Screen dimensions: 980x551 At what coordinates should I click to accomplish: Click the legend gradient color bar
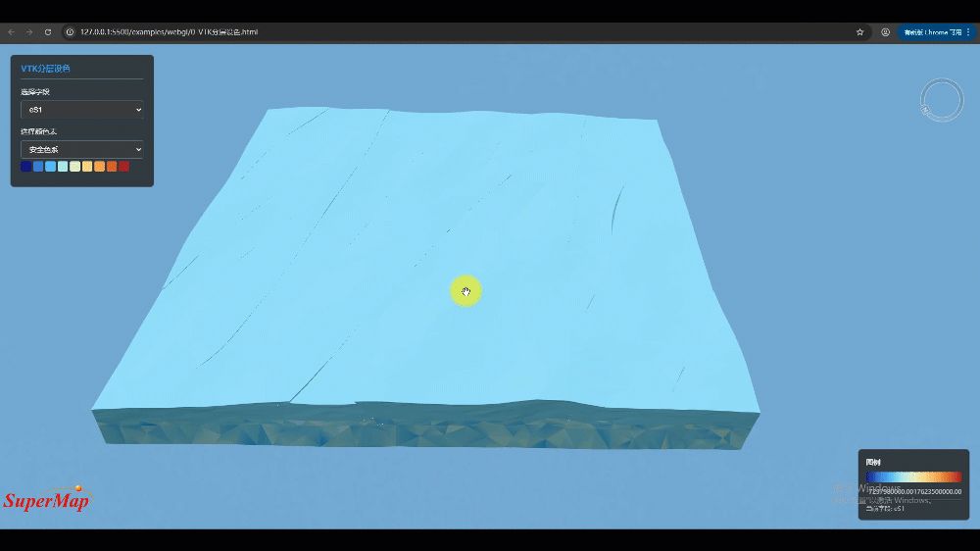pos(913,477)
